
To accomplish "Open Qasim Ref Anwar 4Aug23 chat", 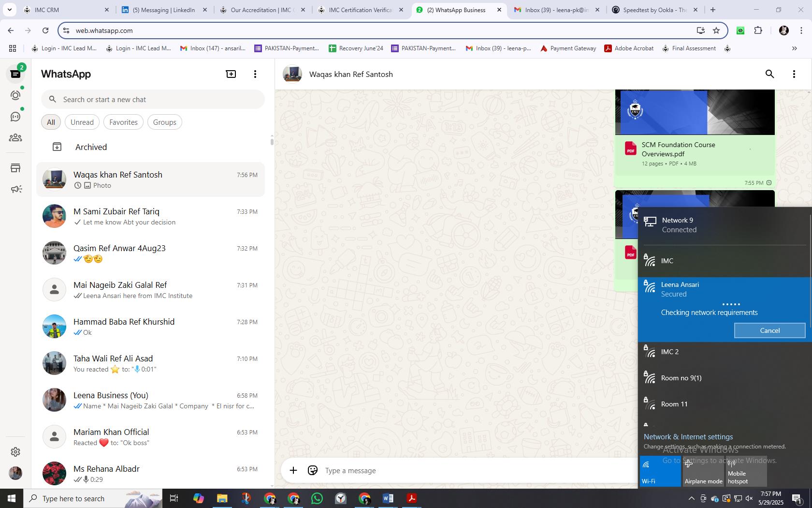I will 151,253.
